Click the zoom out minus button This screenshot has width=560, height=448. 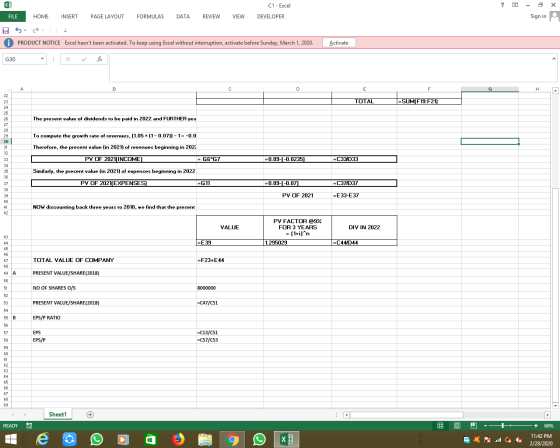(x=485, y=425)
